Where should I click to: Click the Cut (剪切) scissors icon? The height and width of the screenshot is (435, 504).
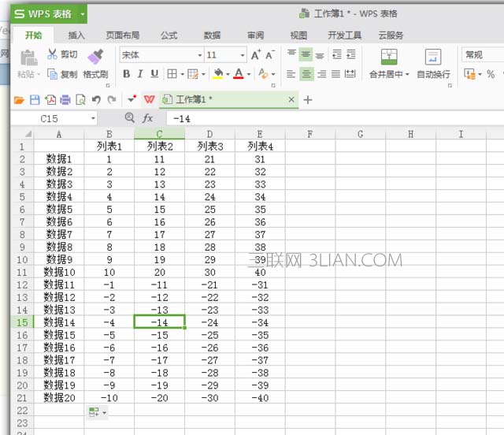click(53, 54)
